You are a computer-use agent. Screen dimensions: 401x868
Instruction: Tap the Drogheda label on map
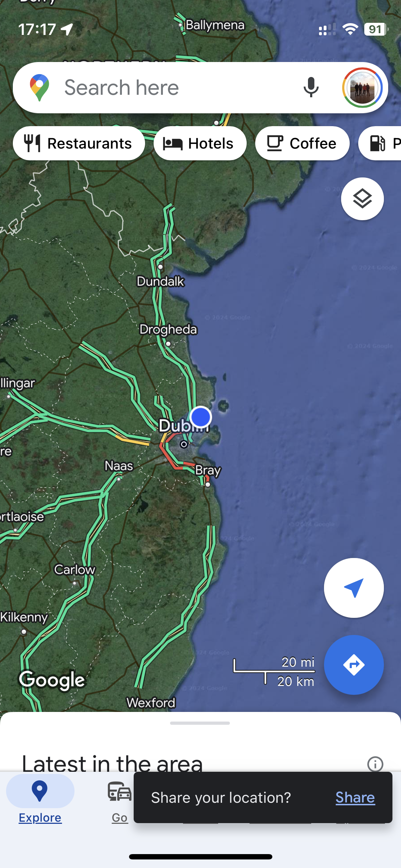168,329
